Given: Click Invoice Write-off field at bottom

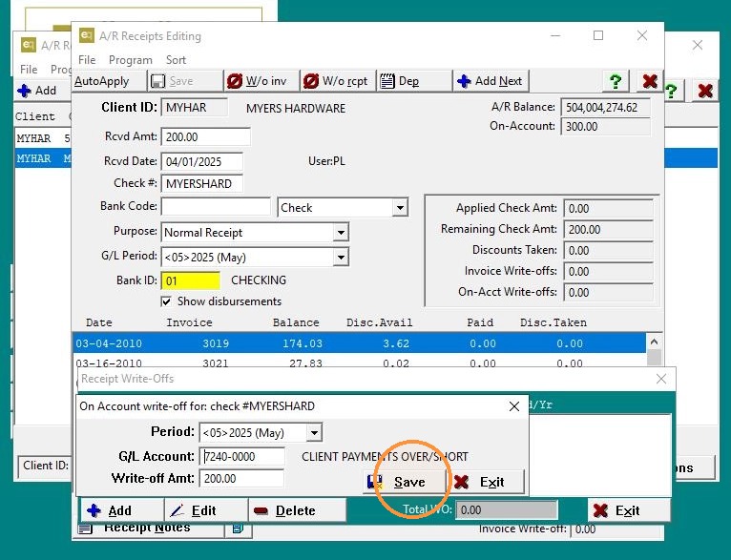Looking at the screenshot, I should (x=616, y=529).
